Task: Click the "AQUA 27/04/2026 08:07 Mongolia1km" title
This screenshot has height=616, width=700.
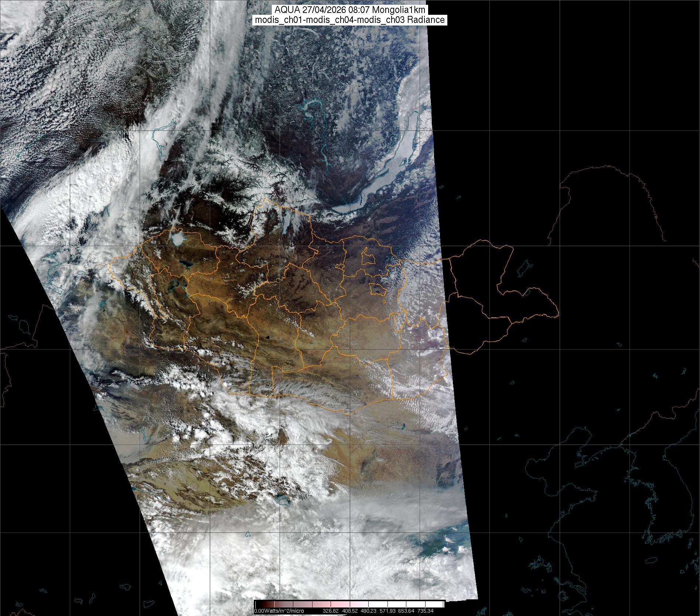Action: [350, 10]
